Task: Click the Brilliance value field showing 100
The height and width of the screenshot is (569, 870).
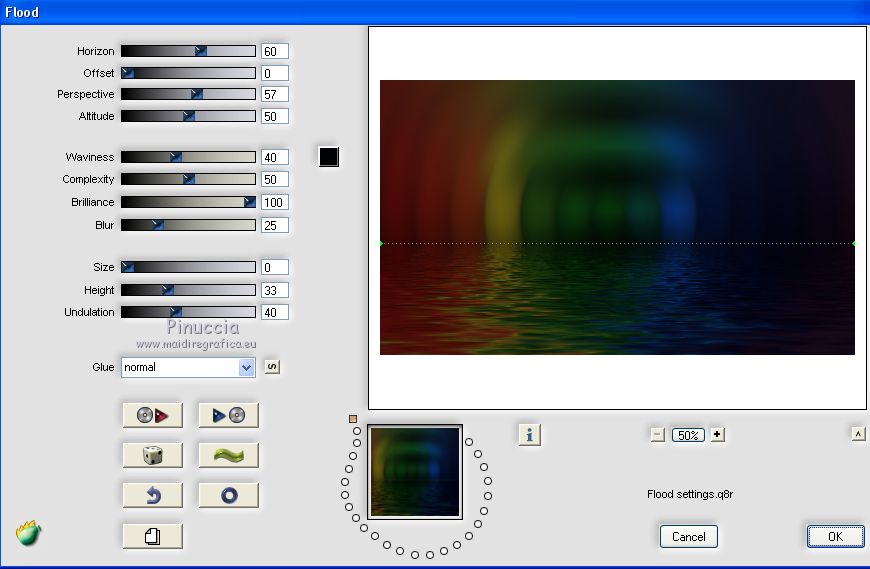Action: (x=275, y=202)
